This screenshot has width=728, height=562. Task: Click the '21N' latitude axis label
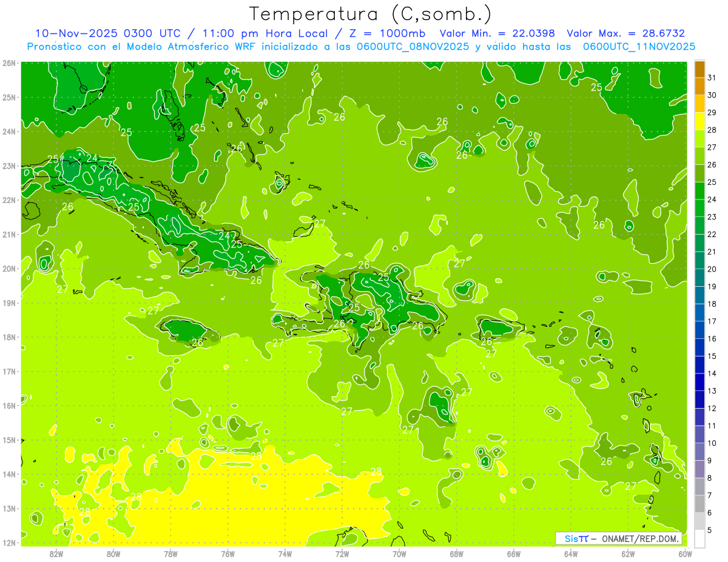(x=9, y=234)
